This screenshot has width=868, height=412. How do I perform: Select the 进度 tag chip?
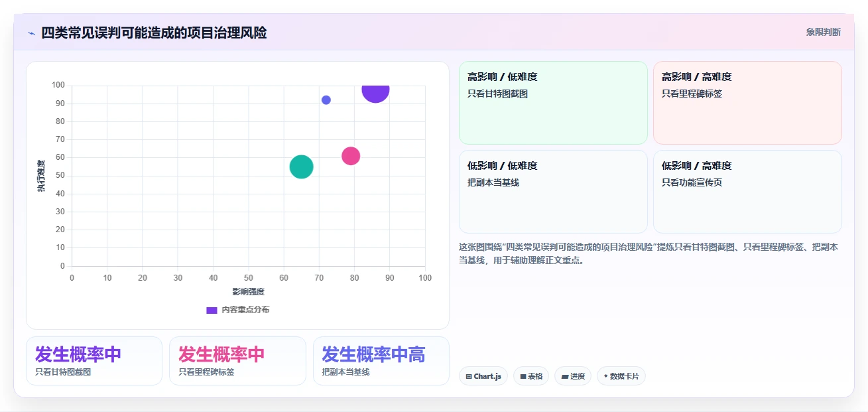573,376
